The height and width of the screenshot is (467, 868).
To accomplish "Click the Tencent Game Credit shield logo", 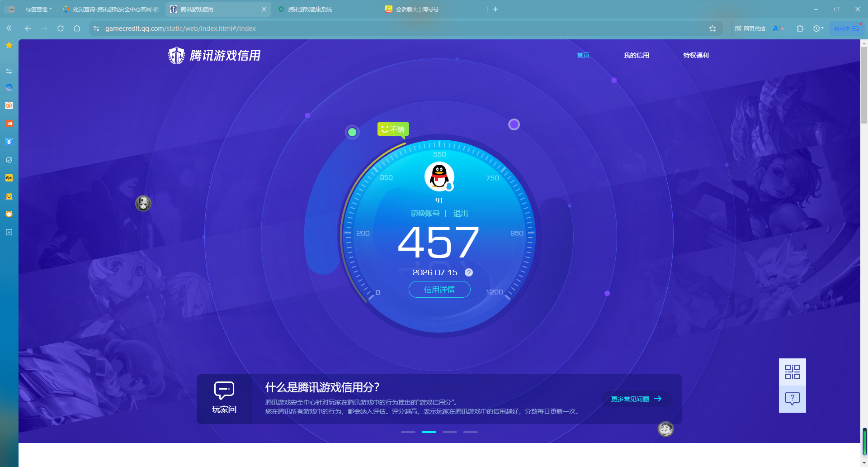I will click(176, 56).
